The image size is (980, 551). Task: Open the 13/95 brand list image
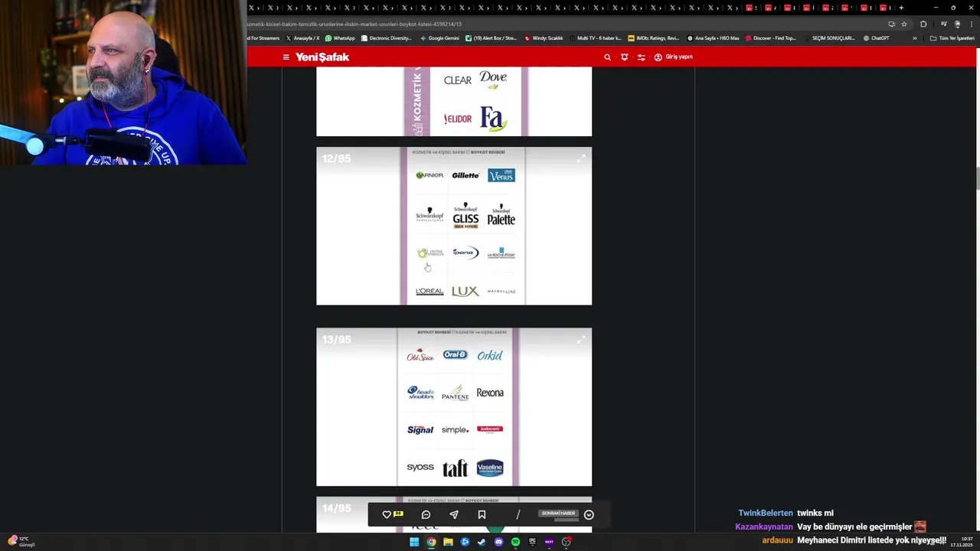[454, 407]
